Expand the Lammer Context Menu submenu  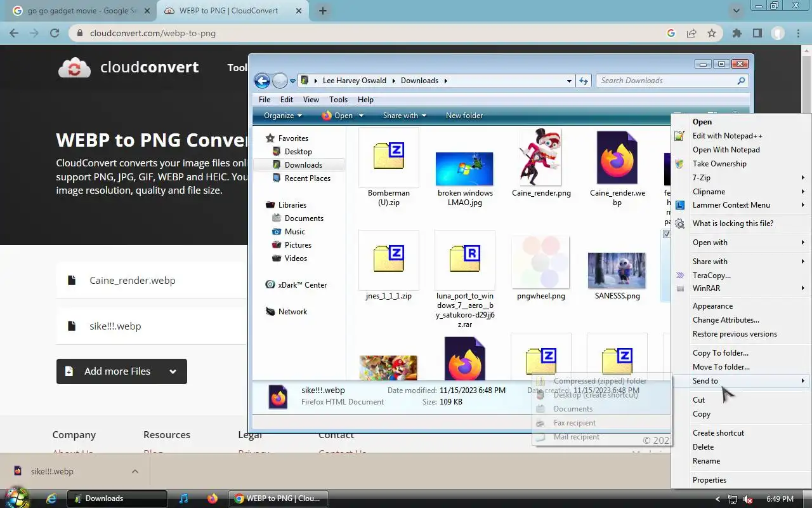[x=740, y=205]
